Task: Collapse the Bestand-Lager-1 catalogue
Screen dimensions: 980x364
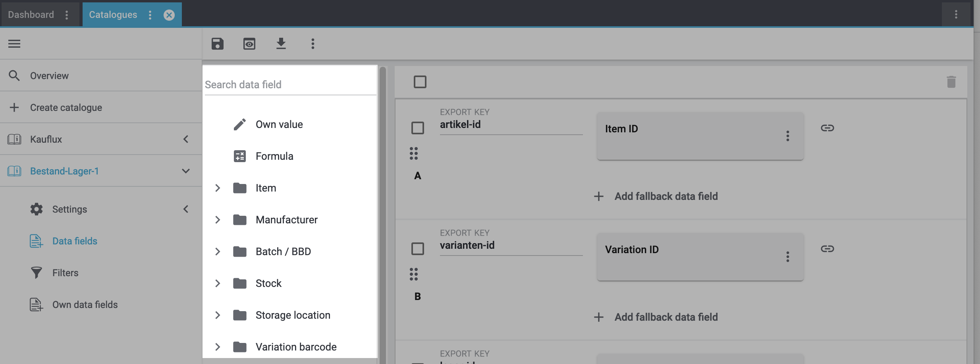Action: (185, 171)
